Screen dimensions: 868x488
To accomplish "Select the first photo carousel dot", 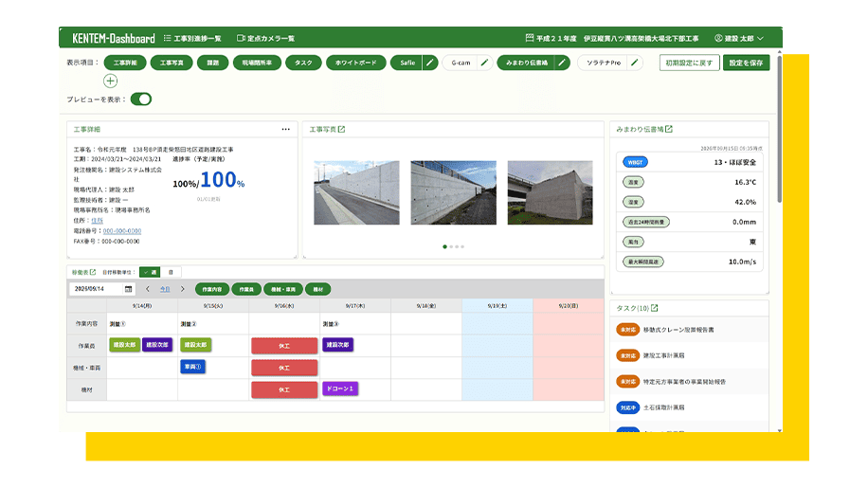I will tap(444, 246).
